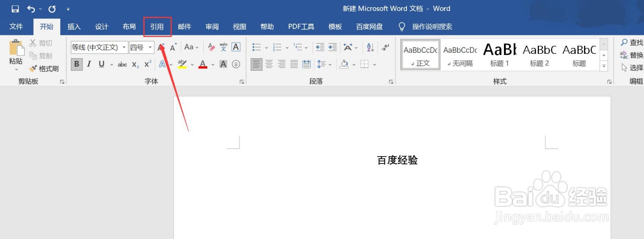Justify text alignment

click(x=294, y=64)
